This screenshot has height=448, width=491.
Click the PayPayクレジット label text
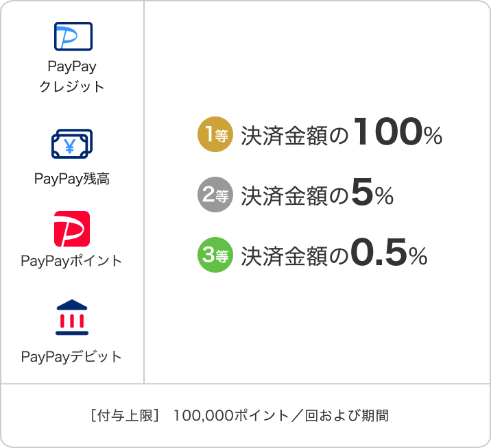coord(72,77)
